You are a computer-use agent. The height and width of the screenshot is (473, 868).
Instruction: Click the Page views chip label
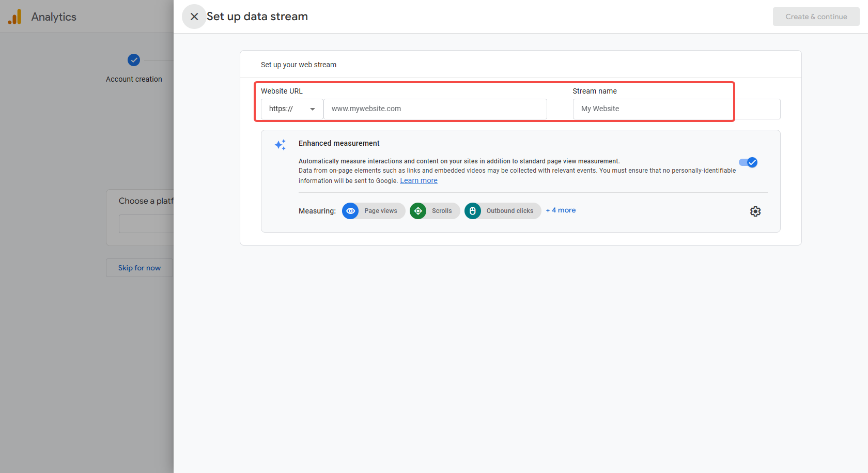click(x=381, y=211)
